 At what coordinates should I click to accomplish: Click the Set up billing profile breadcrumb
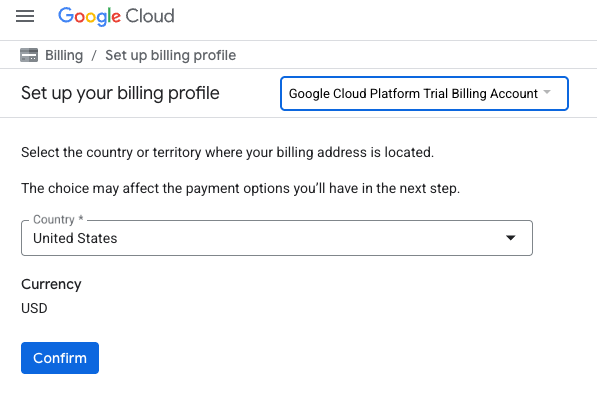click(x=171, y=55)
